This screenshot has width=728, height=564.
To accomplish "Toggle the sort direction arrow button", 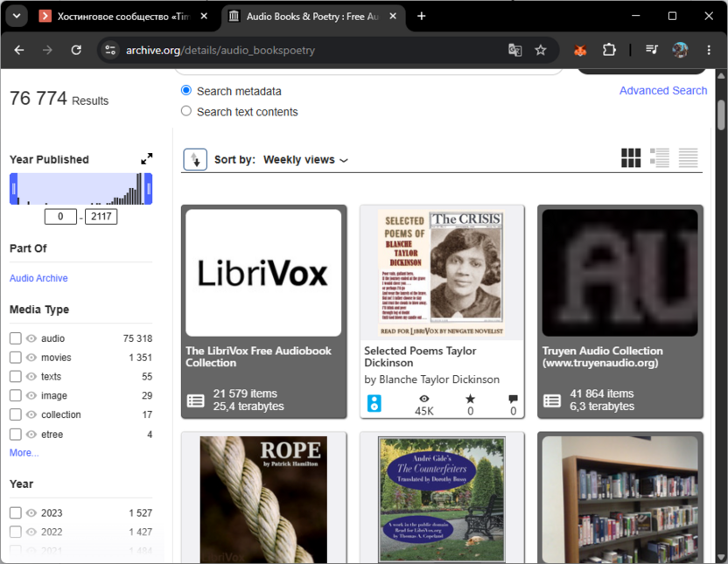I will [x=195, y=159].
